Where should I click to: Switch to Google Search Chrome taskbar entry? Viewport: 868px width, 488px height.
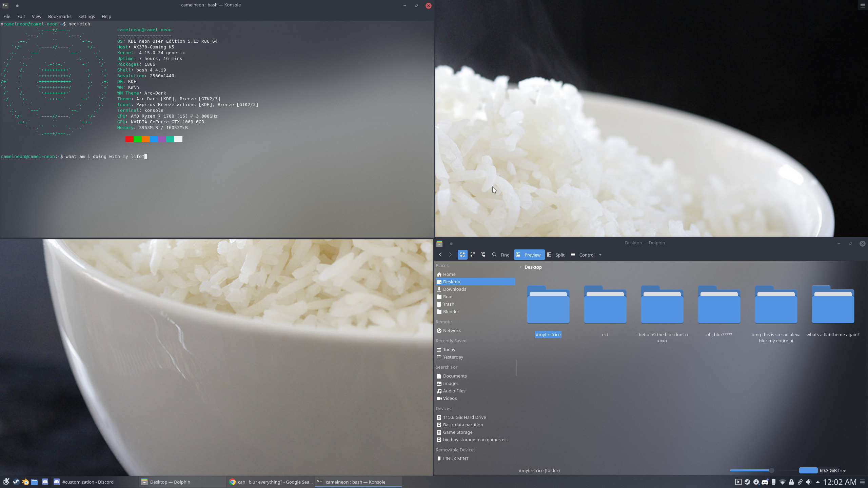coord(271,482)
